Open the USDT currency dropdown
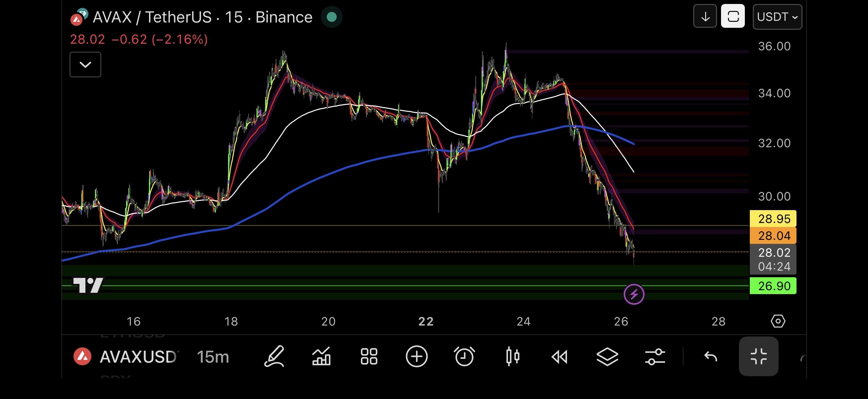Viewport: 868px width, 399px height. (777, 17)
